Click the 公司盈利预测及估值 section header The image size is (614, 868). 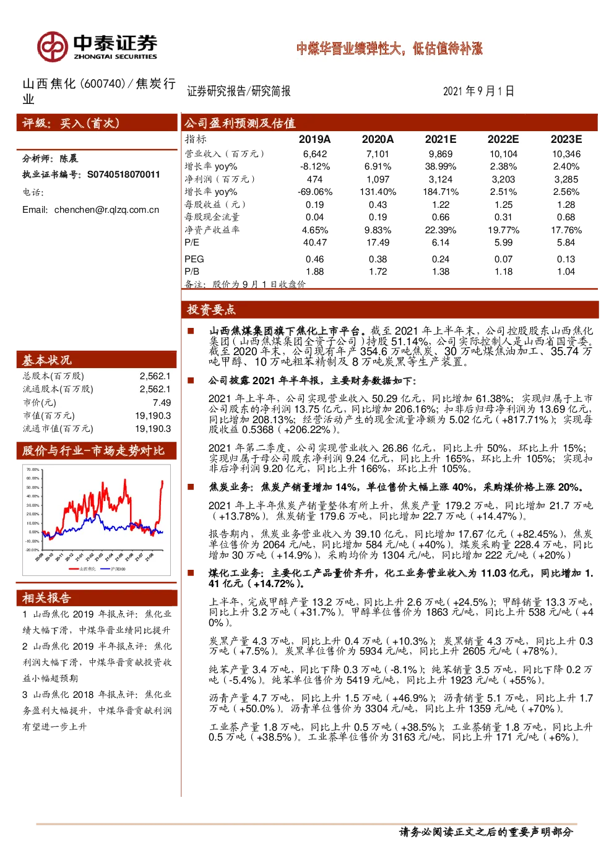click(389, 123)
